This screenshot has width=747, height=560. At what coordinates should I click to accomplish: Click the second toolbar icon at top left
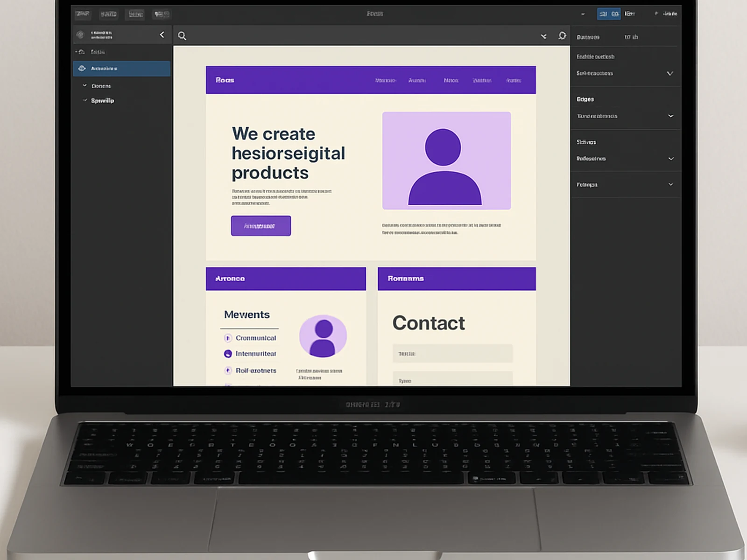[108, 14]
